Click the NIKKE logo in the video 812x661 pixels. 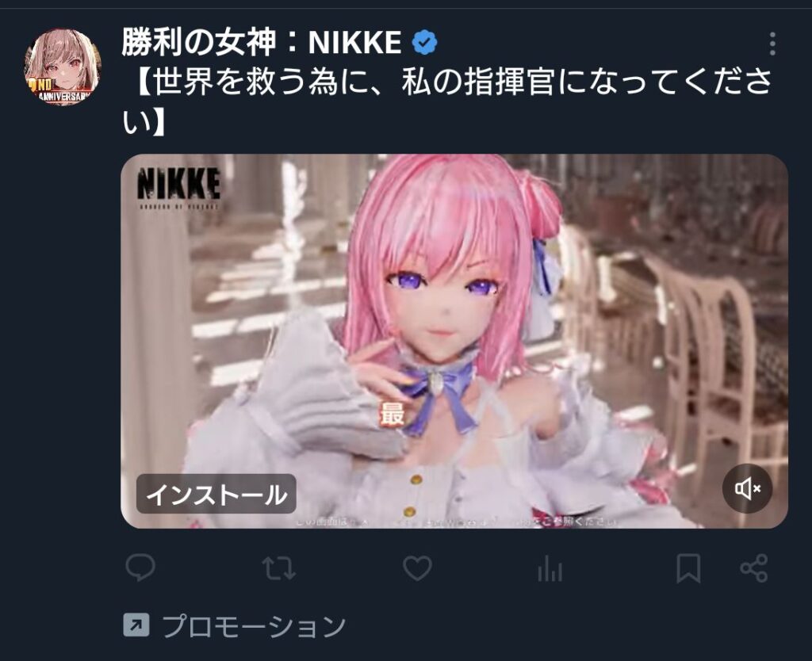[x=178, y=189]
